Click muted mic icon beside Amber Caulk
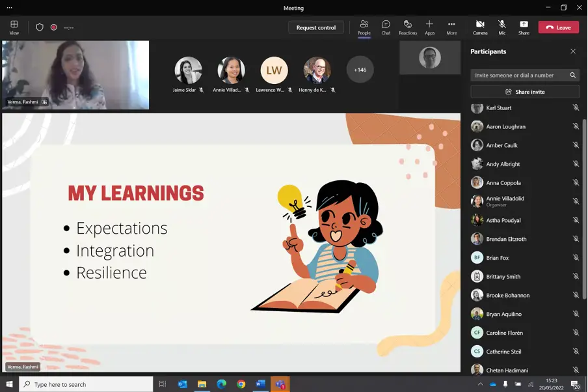The height and width of the screenshot is (392, 588). [x=576, y=145]
